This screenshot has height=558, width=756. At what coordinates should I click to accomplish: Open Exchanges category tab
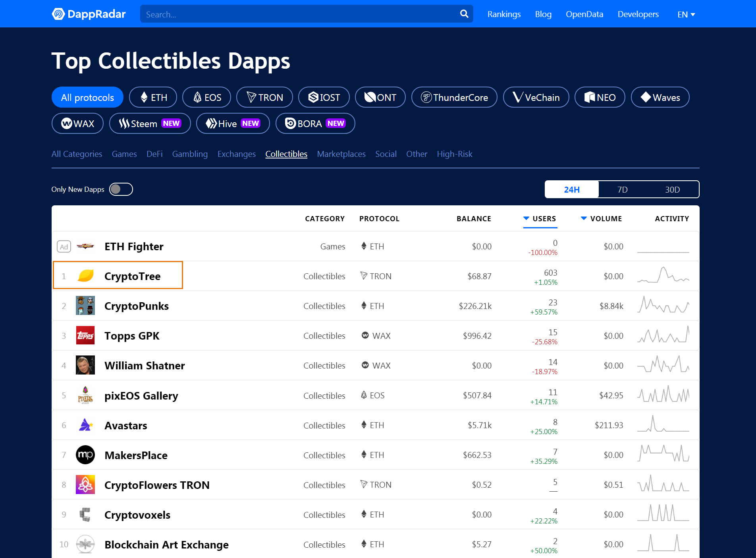point(237,154)
